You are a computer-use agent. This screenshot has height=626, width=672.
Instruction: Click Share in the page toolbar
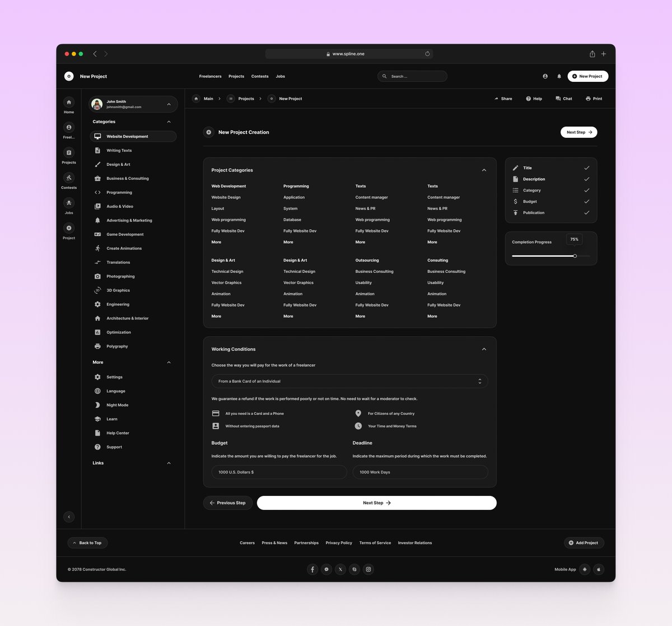point(503,99)
